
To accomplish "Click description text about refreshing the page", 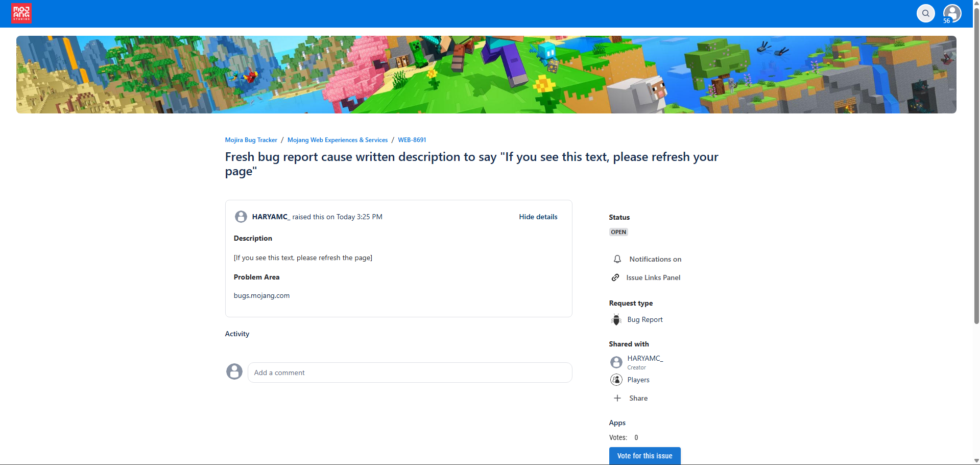I will [303, 258].
